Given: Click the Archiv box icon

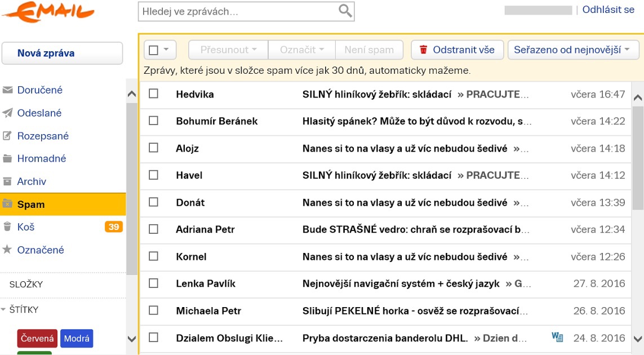Looking at the screenshot, I should 7,181.
